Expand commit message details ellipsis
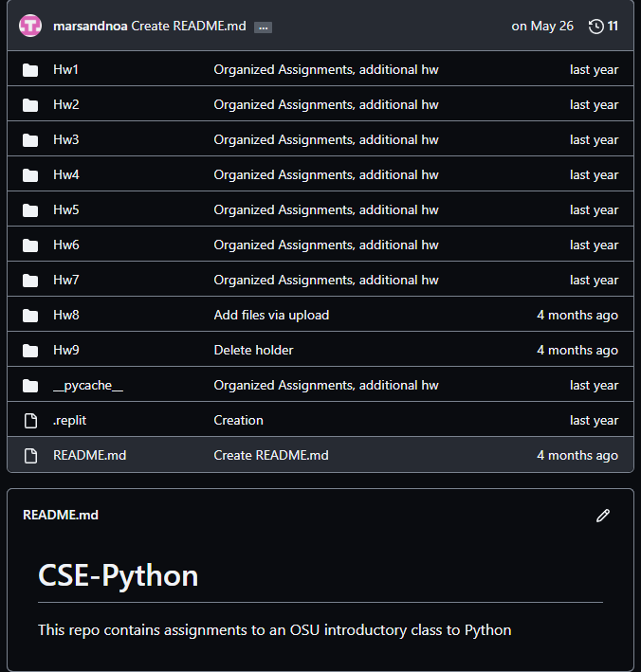The width and height of the screenshot is (641, 672). [263, 27]
